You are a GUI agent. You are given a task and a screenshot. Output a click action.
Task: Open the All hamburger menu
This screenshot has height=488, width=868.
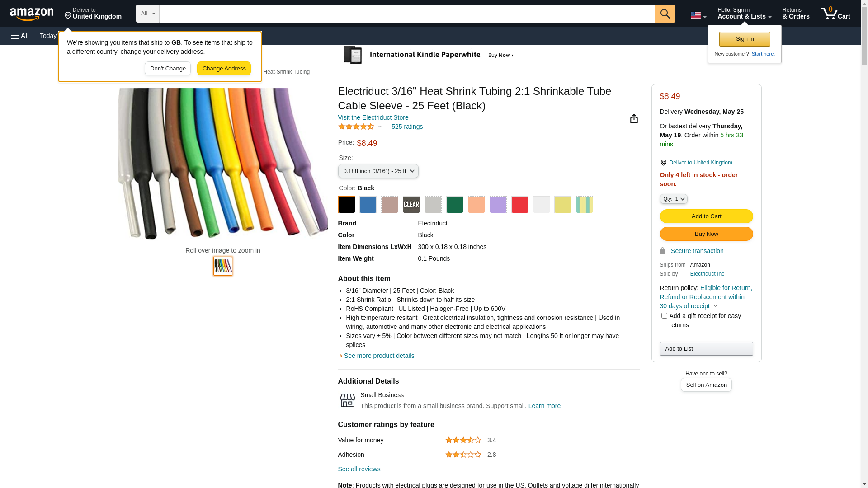20,36
